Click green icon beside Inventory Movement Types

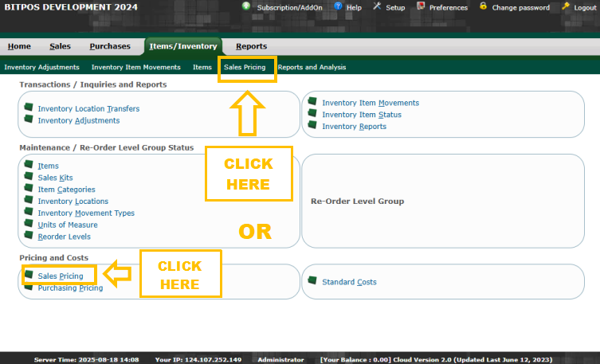29,211
